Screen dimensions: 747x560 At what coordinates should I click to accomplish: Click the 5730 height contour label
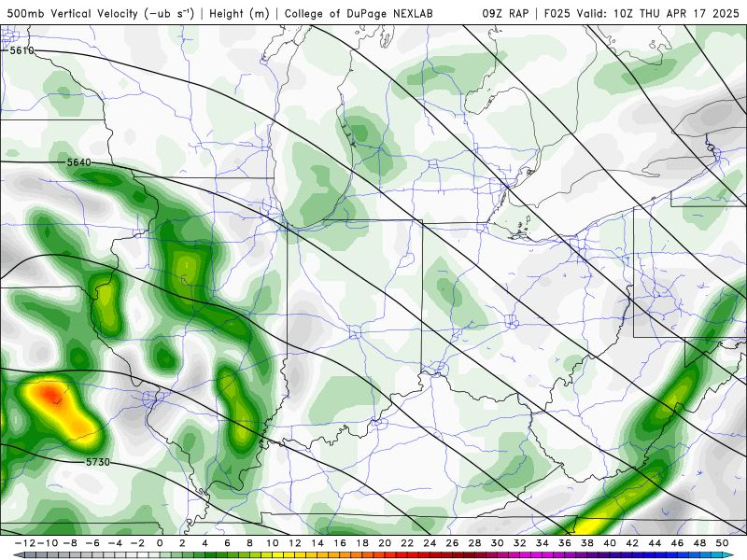[98, 462]
